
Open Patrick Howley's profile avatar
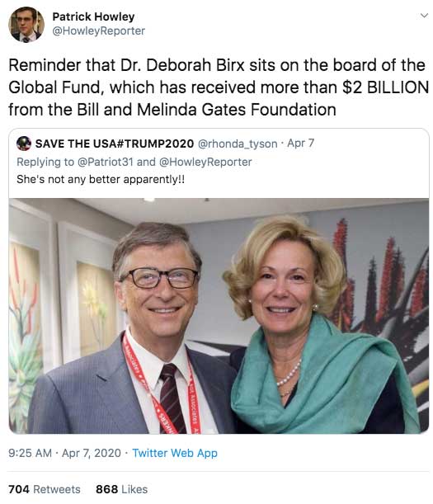click(x=26, y=25)
